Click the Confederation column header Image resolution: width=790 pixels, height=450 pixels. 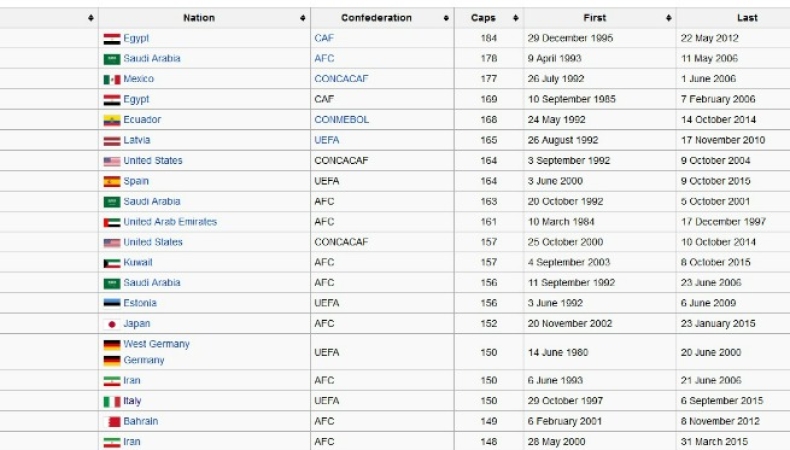[x=376, y=18]
